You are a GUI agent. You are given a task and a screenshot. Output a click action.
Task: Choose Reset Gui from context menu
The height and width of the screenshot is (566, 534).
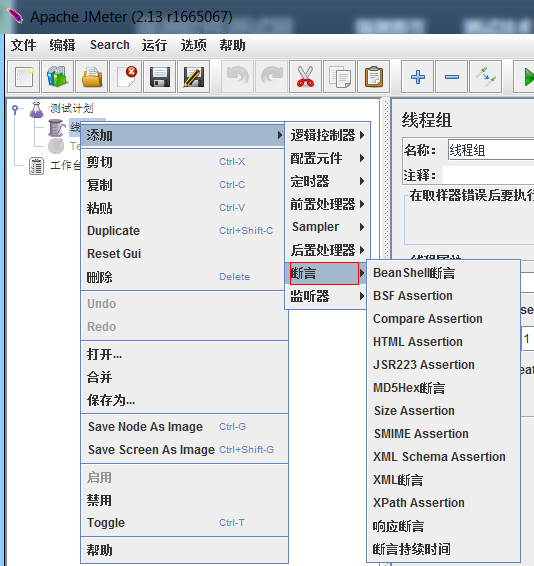183,254
